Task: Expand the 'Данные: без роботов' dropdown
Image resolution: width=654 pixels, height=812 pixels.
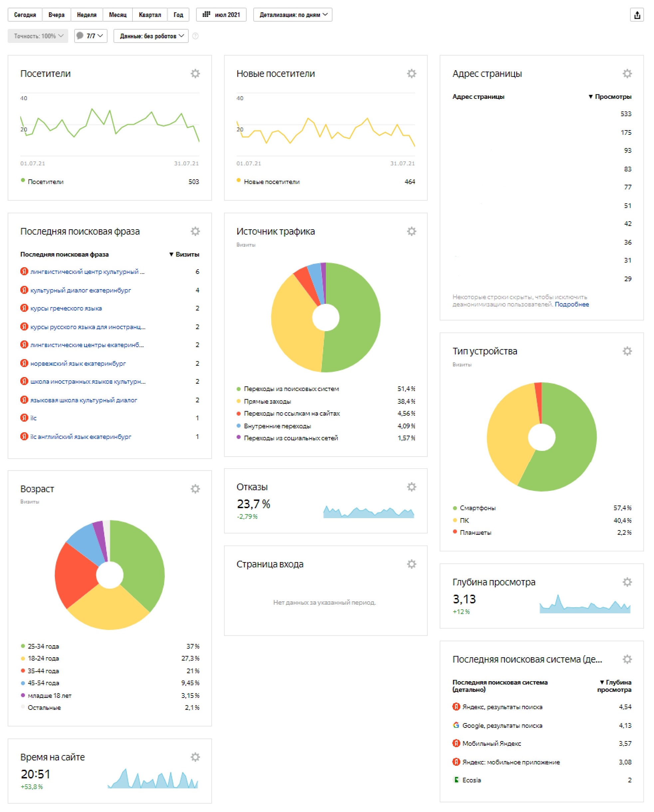Action: pos(151,36)
